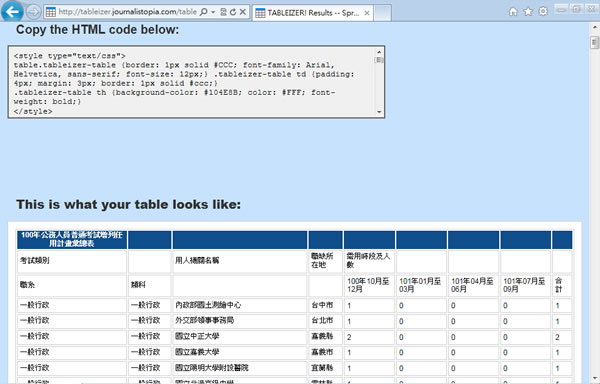Click the '合計' value 2 in 國立中正大學 row
The image size is (600, 384).
pyautogui.click(x=562, y=337)
